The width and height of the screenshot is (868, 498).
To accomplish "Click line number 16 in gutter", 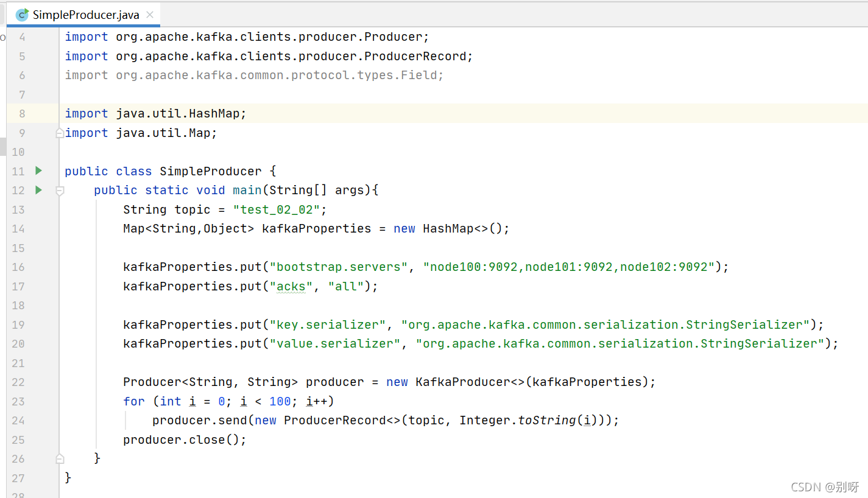I will (18, 267).
